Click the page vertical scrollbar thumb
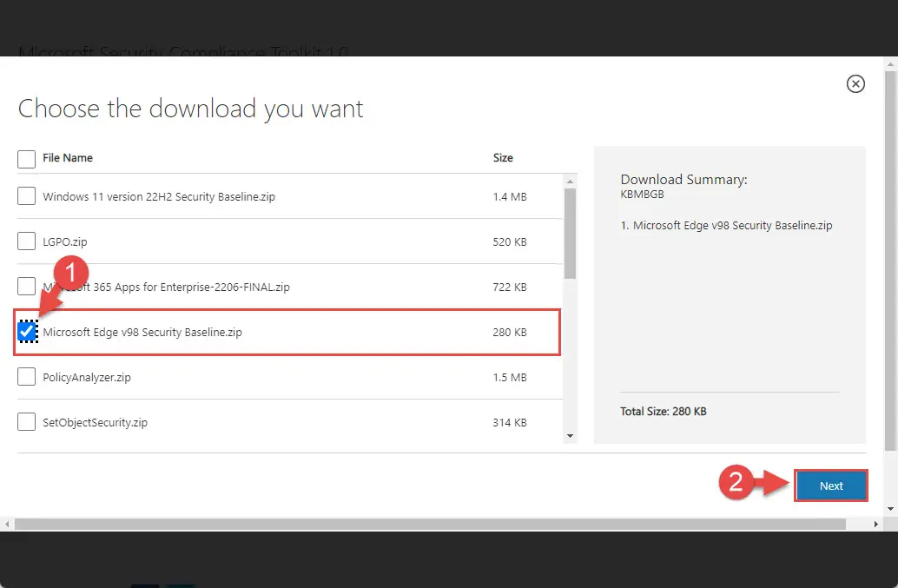This screenshot has width=898, height=588. point(890,261)
